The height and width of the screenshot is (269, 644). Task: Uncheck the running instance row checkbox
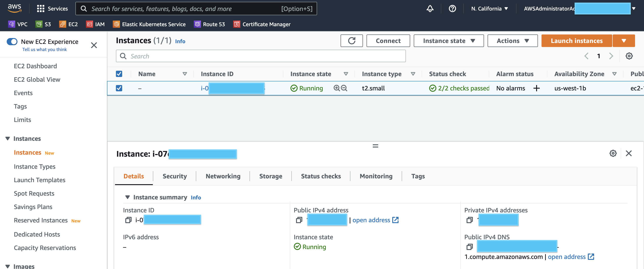tap(119, 88)
